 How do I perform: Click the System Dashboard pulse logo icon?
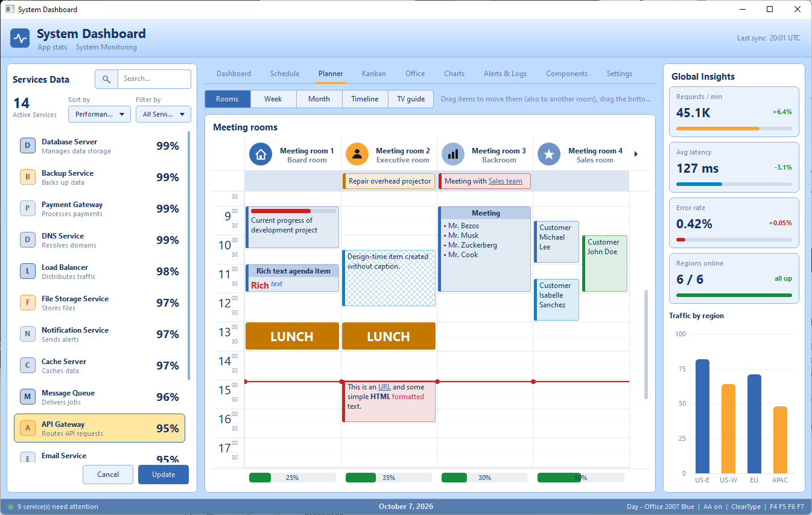[20, 39]
